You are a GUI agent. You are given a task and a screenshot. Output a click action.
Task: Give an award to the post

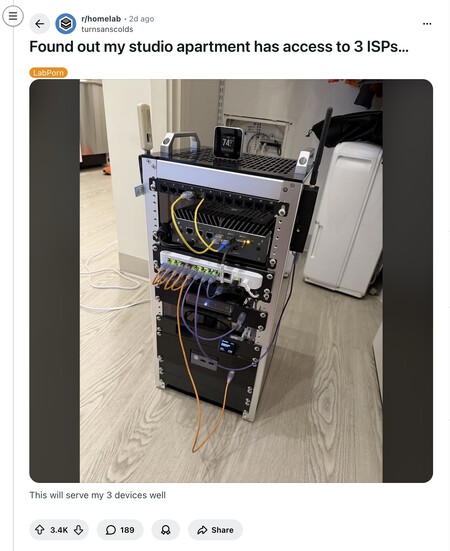point(165,530)
